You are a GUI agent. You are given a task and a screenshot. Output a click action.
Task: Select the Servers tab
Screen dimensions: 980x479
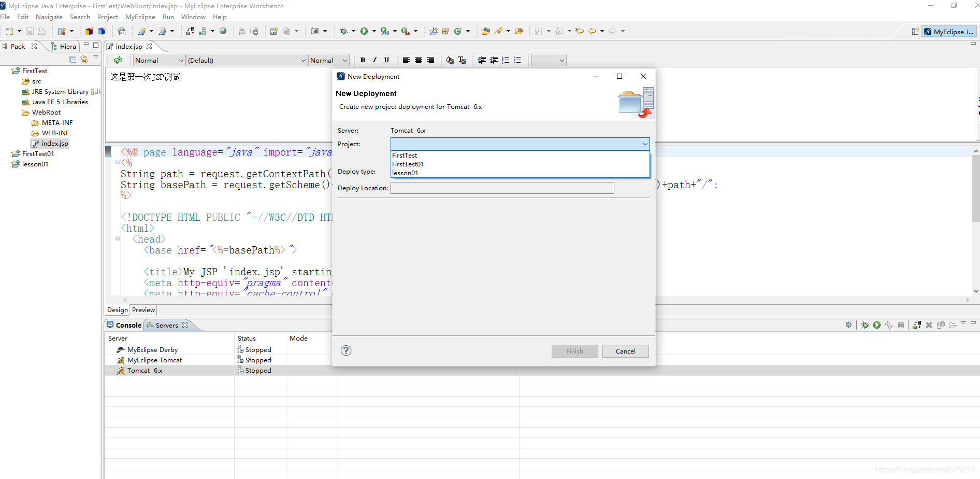pos(167,325)
